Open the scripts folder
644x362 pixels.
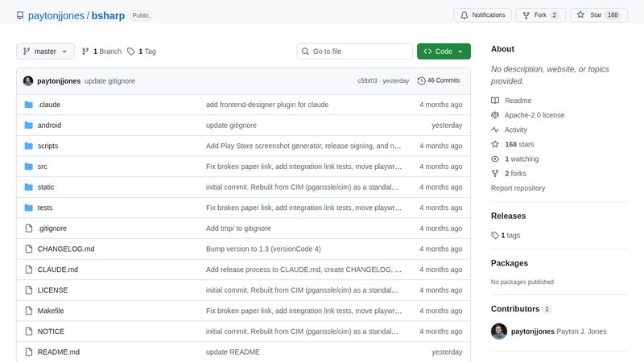coord(47,146)
